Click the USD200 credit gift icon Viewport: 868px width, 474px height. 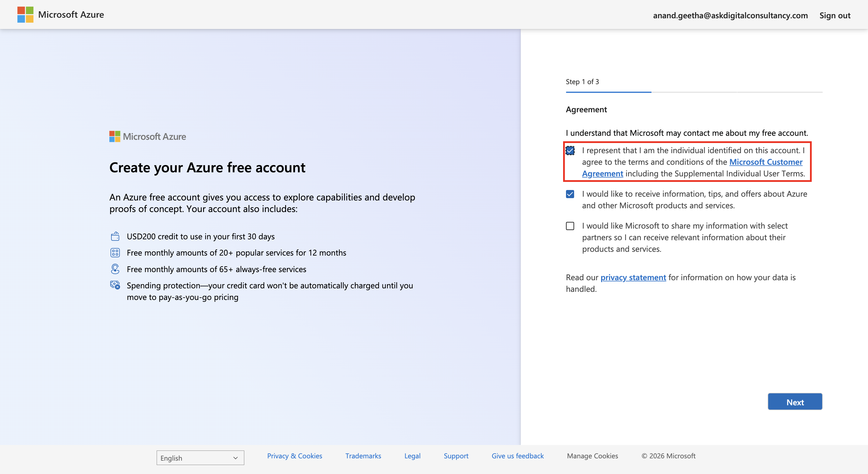115,236
